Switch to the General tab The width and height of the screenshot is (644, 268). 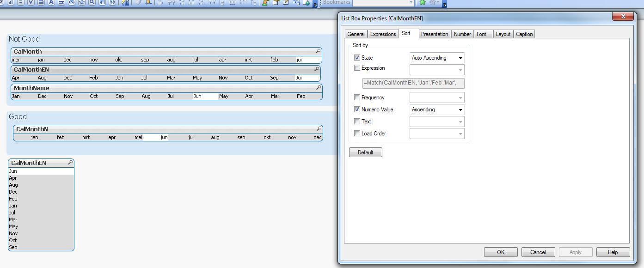[x=356, y=34]
